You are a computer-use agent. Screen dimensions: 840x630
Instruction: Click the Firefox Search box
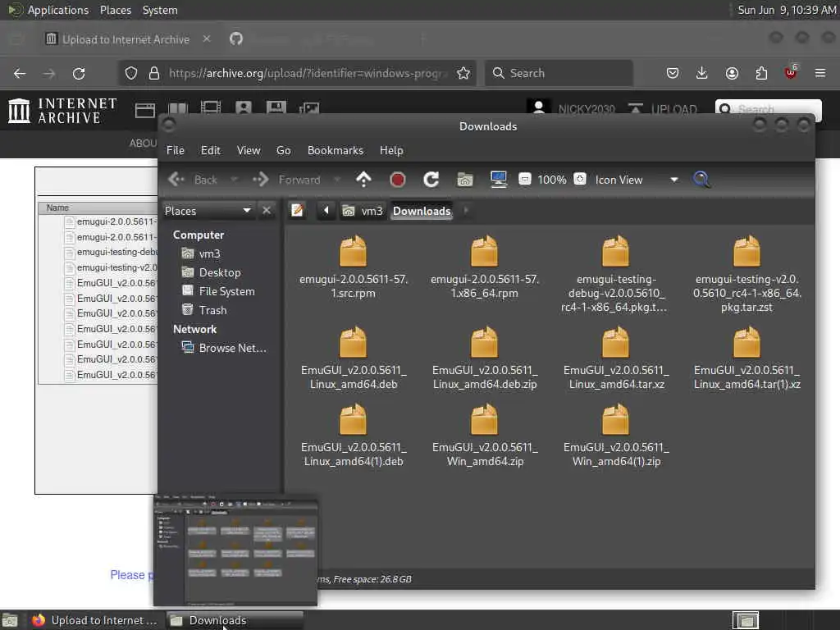point(559,73)
